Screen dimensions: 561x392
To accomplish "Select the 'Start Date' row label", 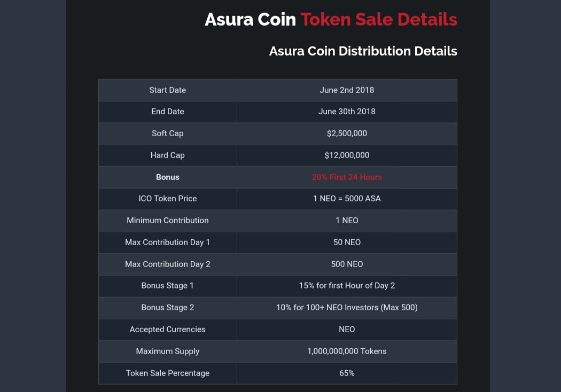I will (x=168, y=90).
